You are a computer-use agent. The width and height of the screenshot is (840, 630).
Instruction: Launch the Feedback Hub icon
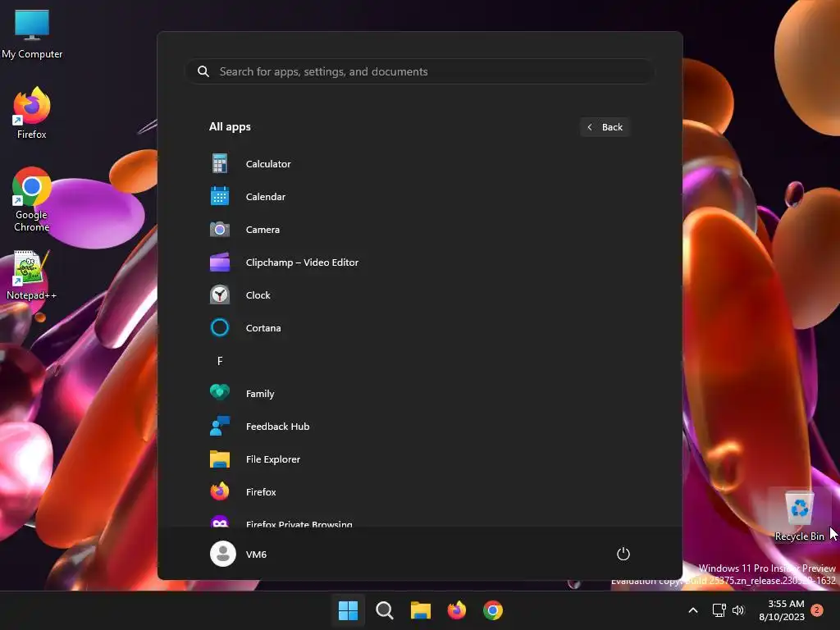point(220,426)
